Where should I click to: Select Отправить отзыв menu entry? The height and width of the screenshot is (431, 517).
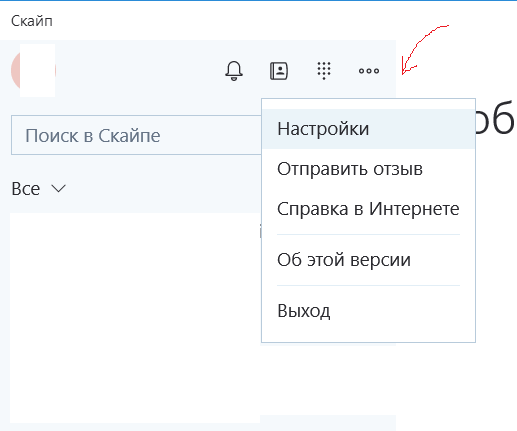(x=368, y=169)
